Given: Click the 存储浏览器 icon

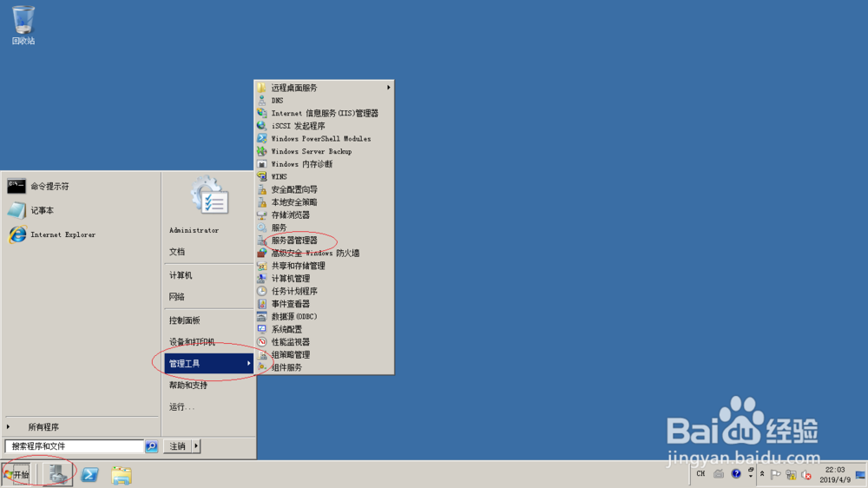Looking at the screenshot, I should click(262, 215).
